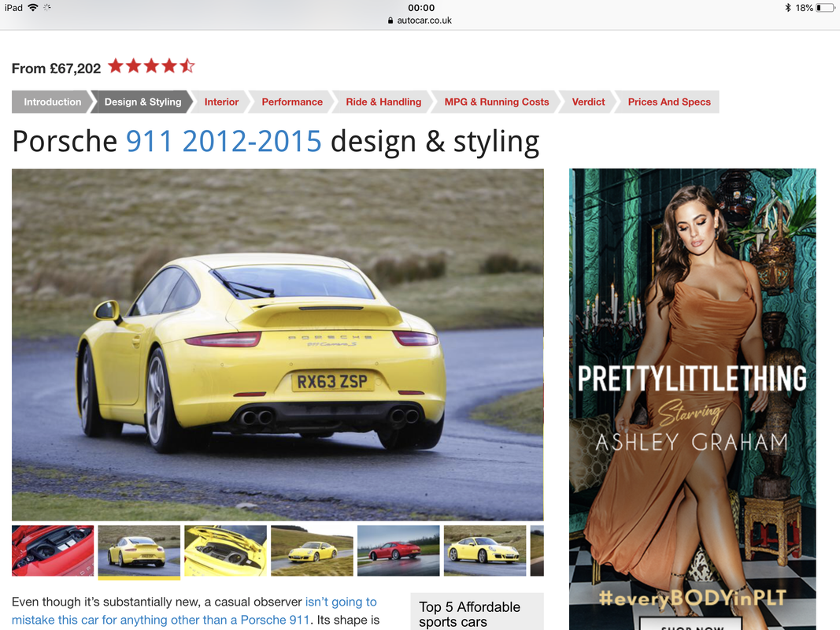840x630 pixels.
Task: Open MPG & Running Costs tab
Action: pyautogui.click(x=497, y=102)
